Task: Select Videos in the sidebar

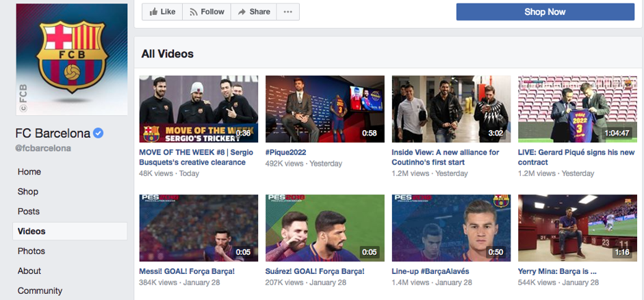Action: 70,231
